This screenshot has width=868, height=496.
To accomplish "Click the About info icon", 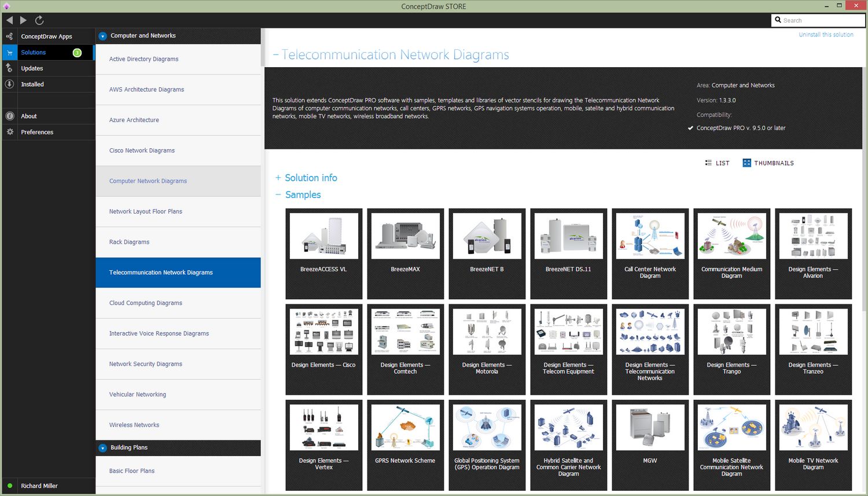I will coord(9,116).
